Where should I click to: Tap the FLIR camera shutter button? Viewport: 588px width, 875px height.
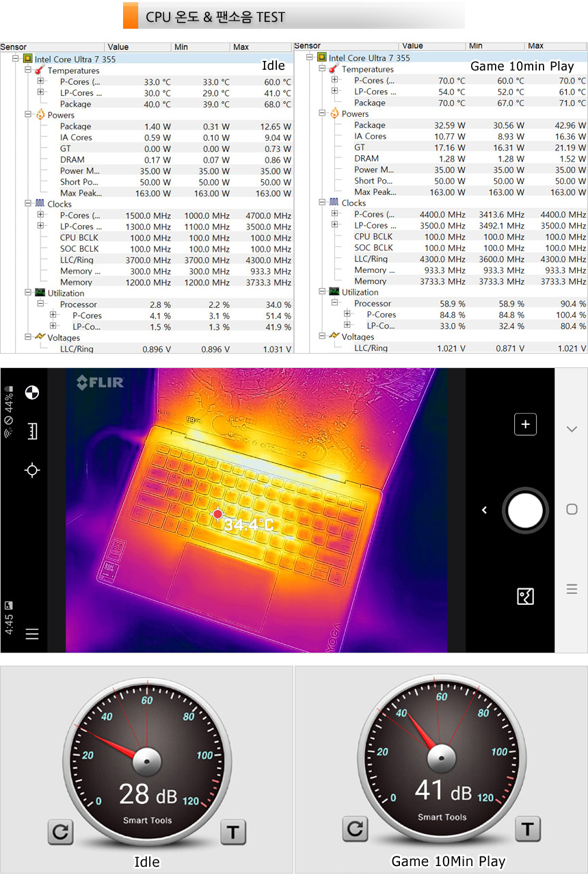point(525,510)
